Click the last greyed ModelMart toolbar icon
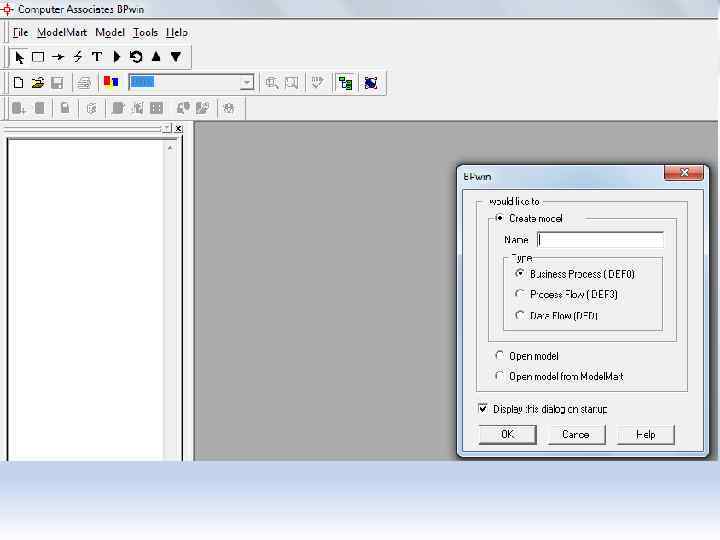 (x=229, y=108)
